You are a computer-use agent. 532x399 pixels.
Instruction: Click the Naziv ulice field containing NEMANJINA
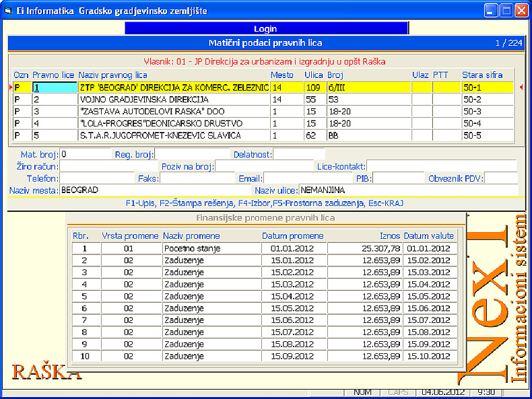coord(407,190)
